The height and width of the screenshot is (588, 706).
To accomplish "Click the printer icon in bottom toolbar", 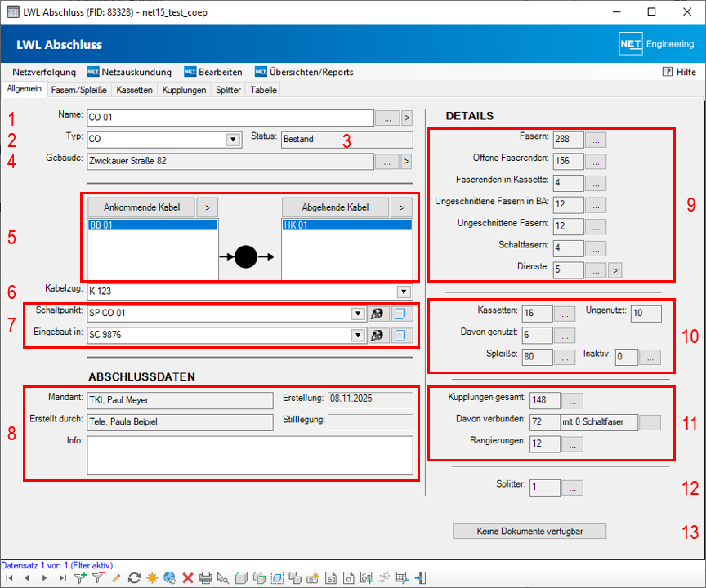I will (206, 578).
